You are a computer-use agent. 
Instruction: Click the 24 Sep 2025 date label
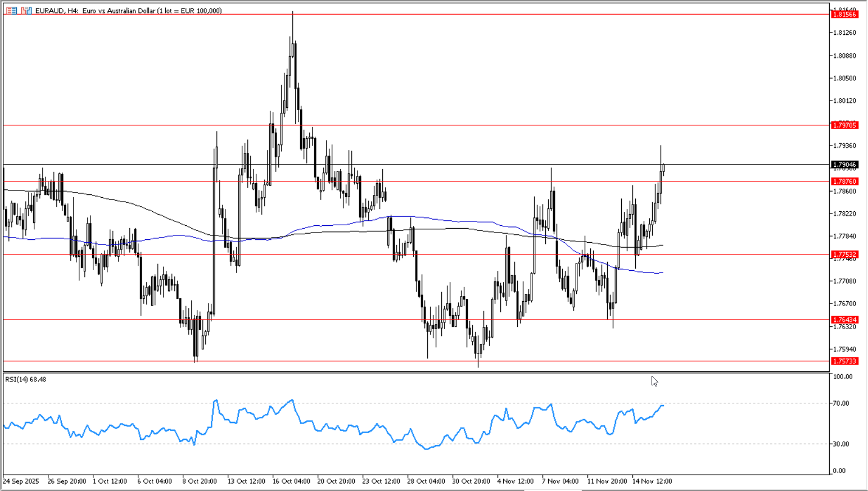21,481
